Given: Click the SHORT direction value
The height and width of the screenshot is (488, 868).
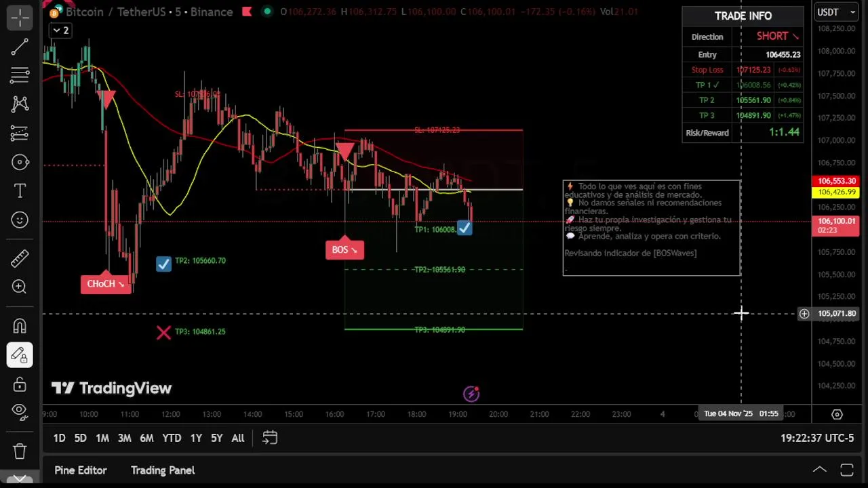Looking at the screenshot, I should pyautogui.click(x=777, y=36).
